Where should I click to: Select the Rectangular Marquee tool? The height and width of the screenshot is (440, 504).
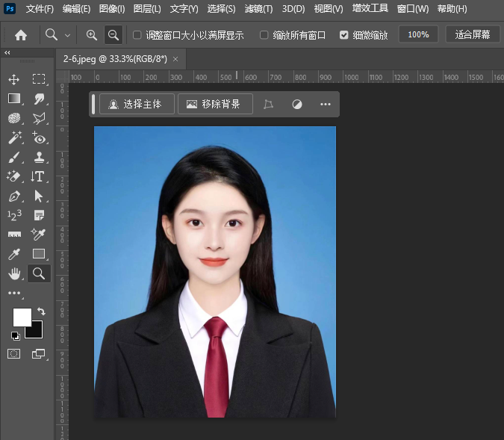click(39, 79)
